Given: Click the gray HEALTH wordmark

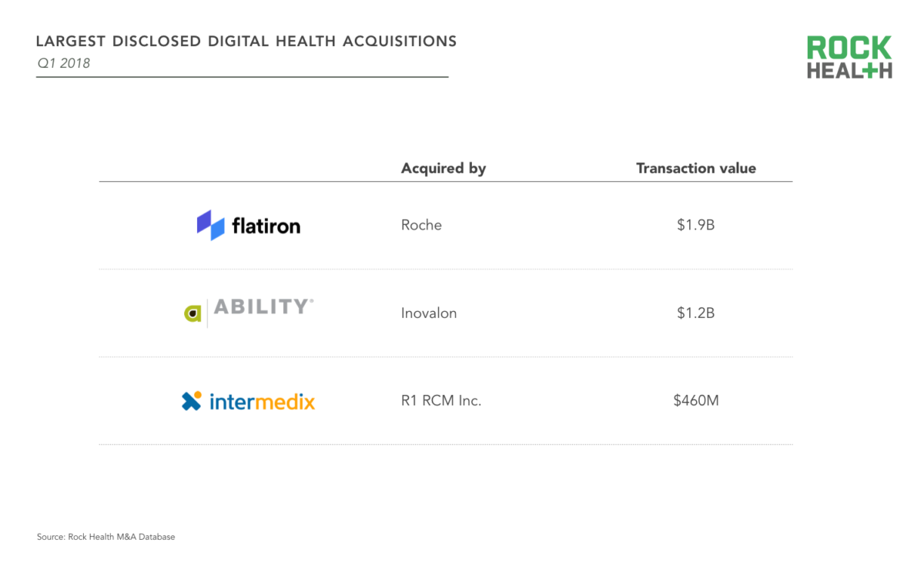Looking at the screenshot, I should (849, 70).
